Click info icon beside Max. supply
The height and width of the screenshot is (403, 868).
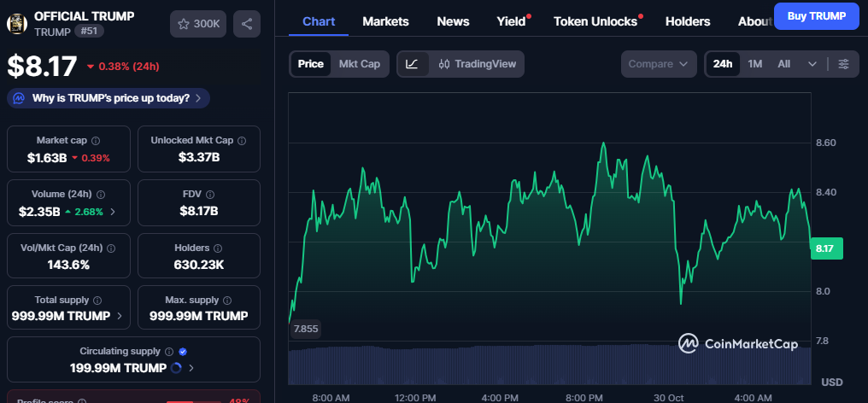point(226,301)
